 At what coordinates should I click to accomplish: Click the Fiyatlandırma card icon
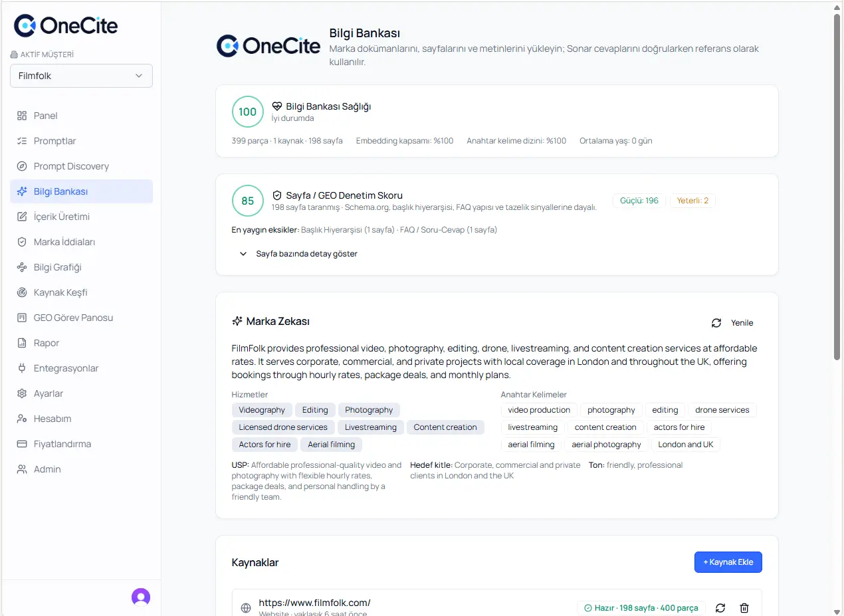click(x=22, y=444)
